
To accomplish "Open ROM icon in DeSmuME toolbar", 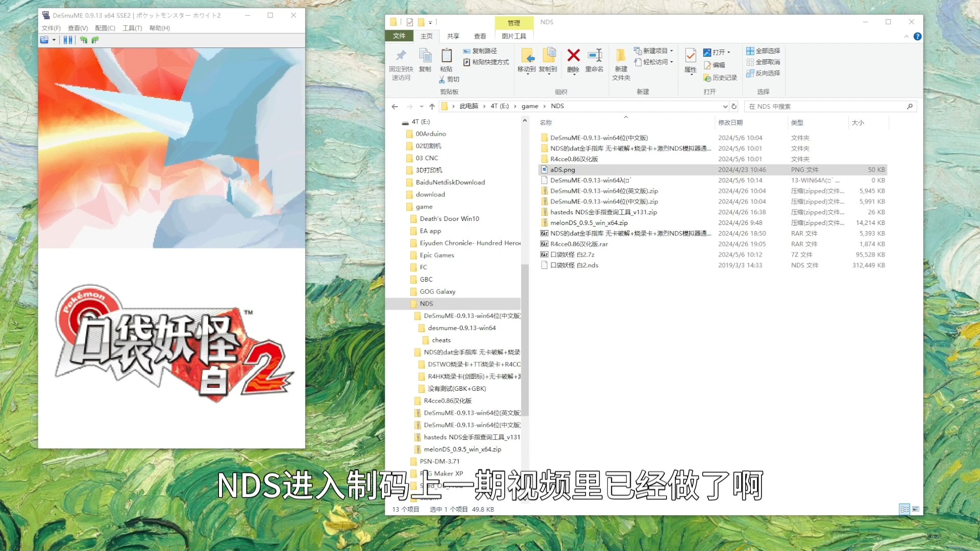I will (44, 40).
